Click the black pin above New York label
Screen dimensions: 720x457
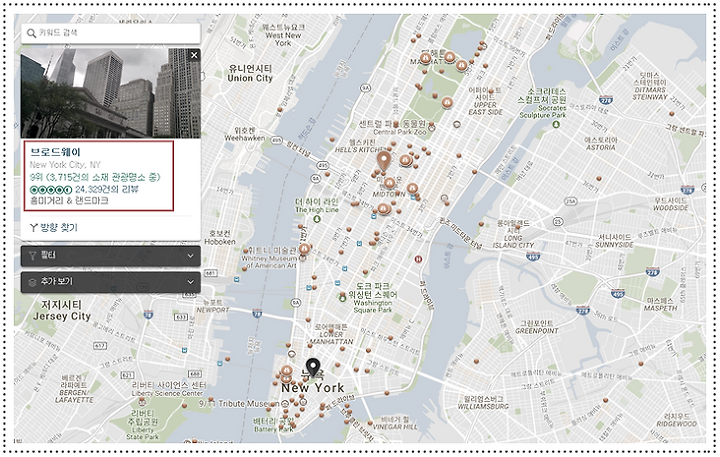pyautogui.click(x=313, y=367)
